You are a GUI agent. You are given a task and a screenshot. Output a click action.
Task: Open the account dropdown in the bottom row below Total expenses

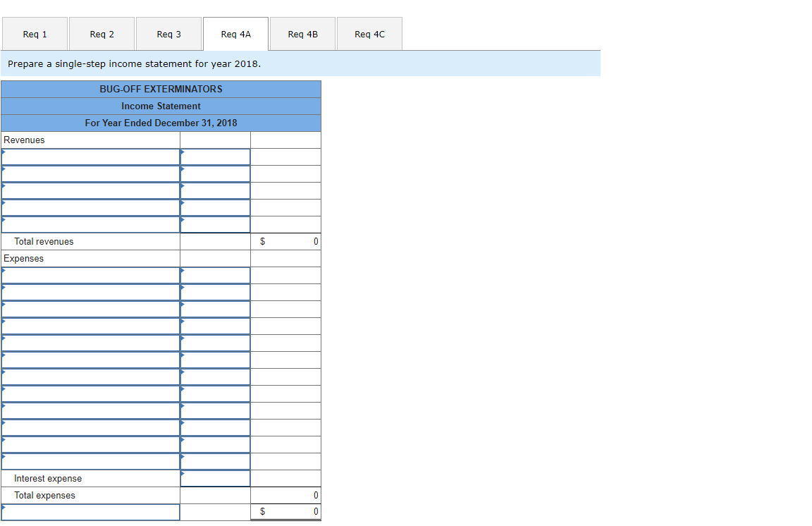90,512
